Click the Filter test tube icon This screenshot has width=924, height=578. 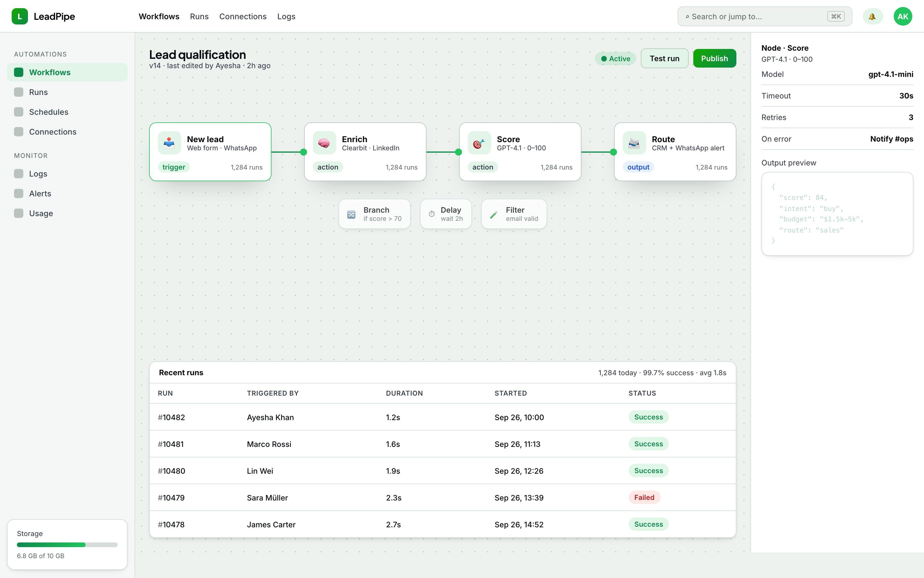point(494,214)
